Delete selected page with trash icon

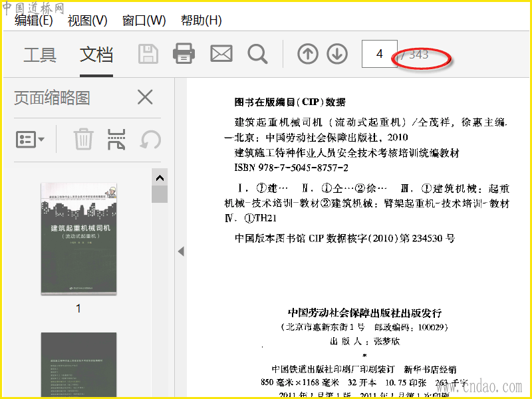click(x=84, y=139)
